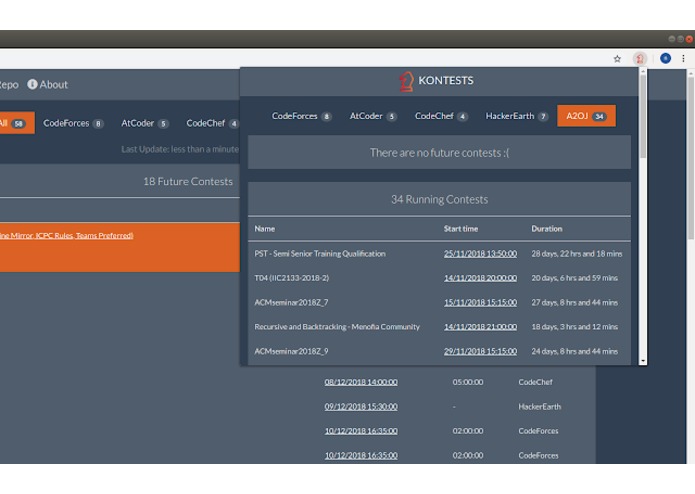Viewport: 695px width, 494px height.
Task: Click duration 28 days, 22 hrs and 18 mins
Action: tap(577, 254)
